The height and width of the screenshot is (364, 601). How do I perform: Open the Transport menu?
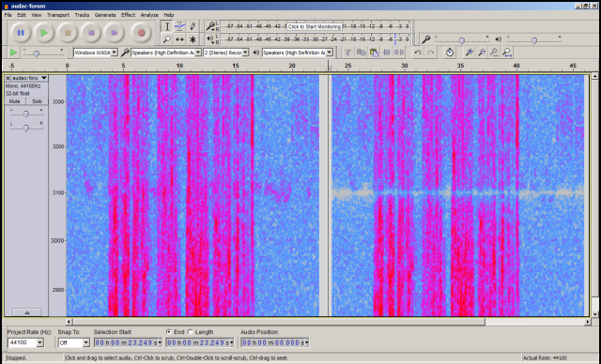point(58,15)
